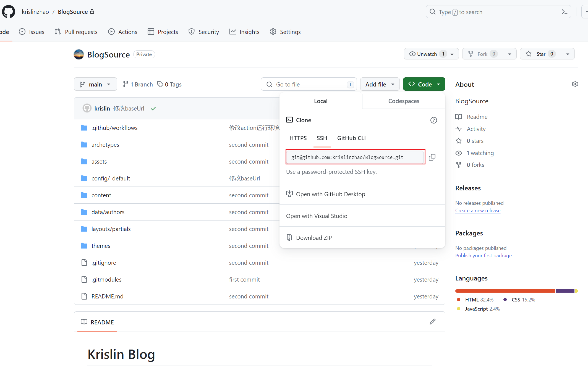Click the CSS purple language bar segment
The width and height of the screenshot is (588, 370).
point(565,291)
